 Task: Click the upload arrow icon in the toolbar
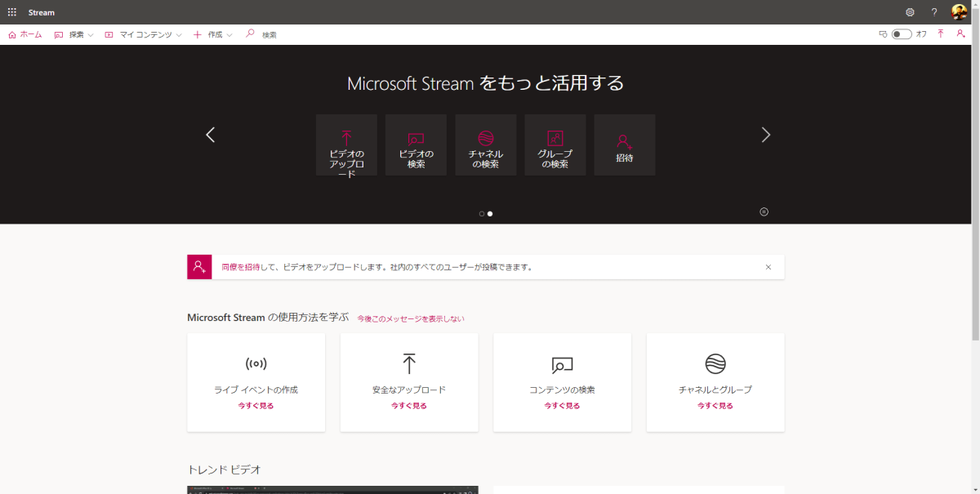click(941, 33)
